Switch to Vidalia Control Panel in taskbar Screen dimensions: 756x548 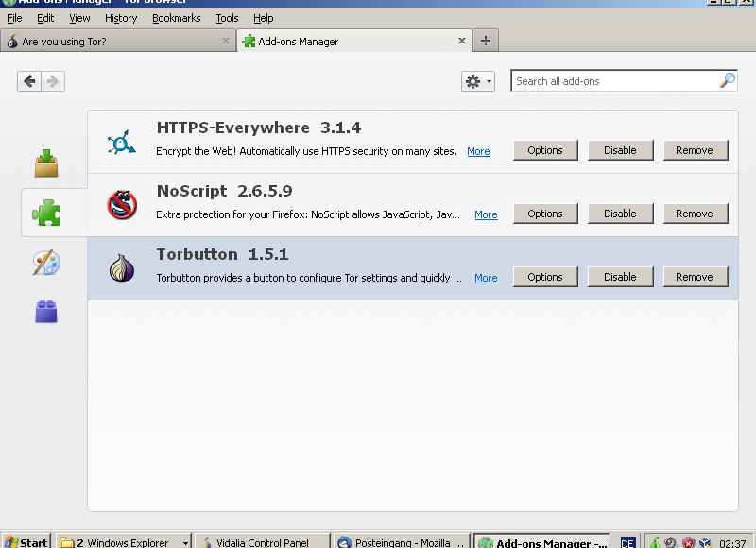click(x=263, y=542)
